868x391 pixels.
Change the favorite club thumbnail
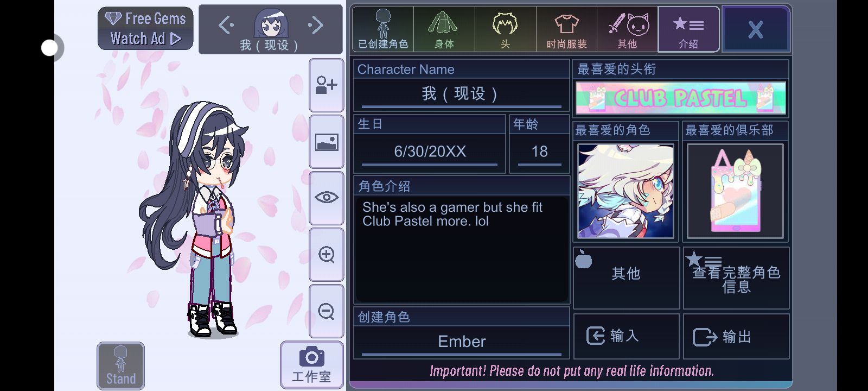tap(736, 191)
